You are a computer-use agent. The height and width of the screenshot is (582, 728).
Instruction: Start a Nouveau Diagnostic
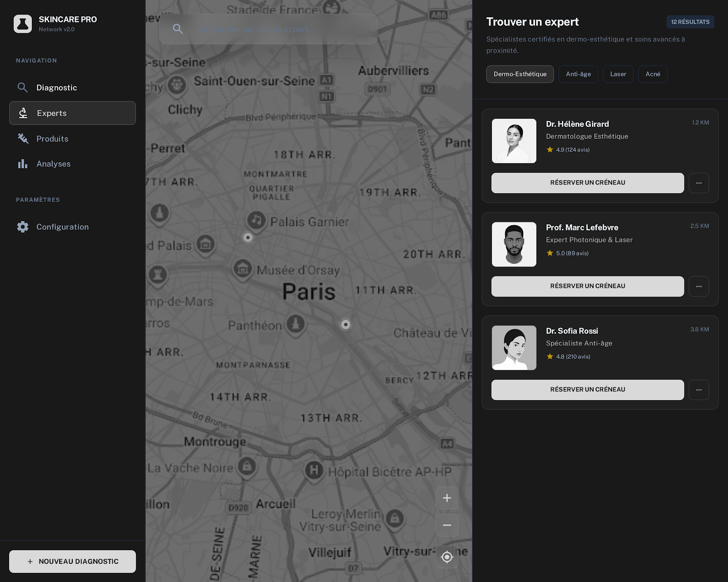click(x=72, y=562)
